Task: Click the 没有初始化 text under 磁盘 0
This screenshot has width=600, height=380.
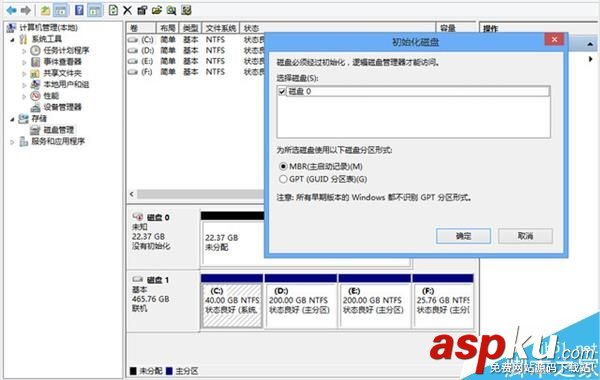Action: pyautogui.click(x=151, y=246)
